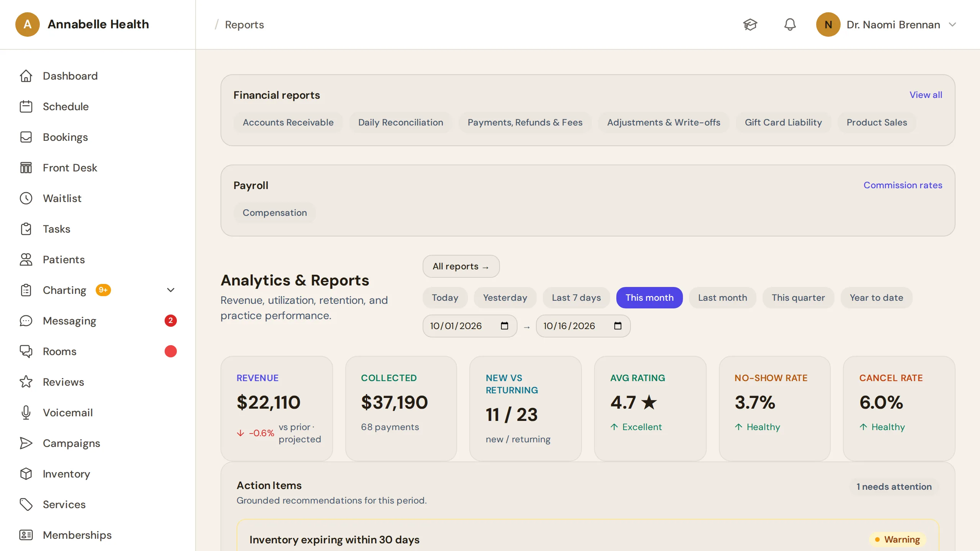Choose Year to date range

(876, 298)
